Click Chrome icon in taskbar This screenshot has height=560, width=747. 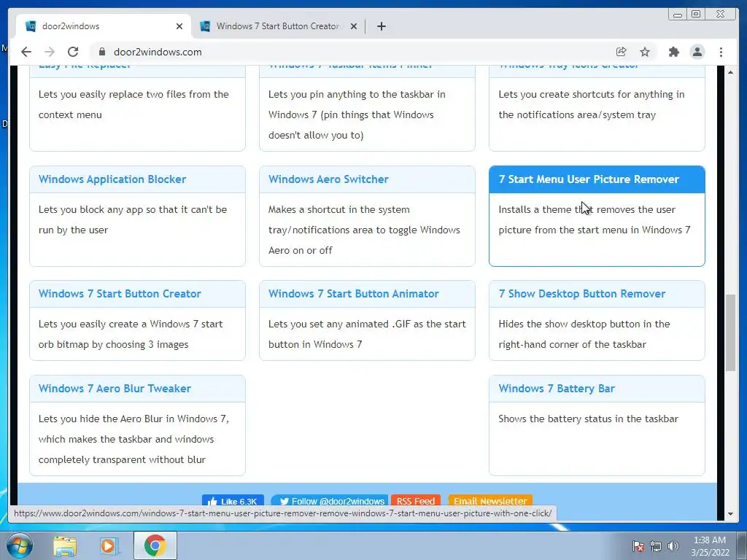point(155,545)
